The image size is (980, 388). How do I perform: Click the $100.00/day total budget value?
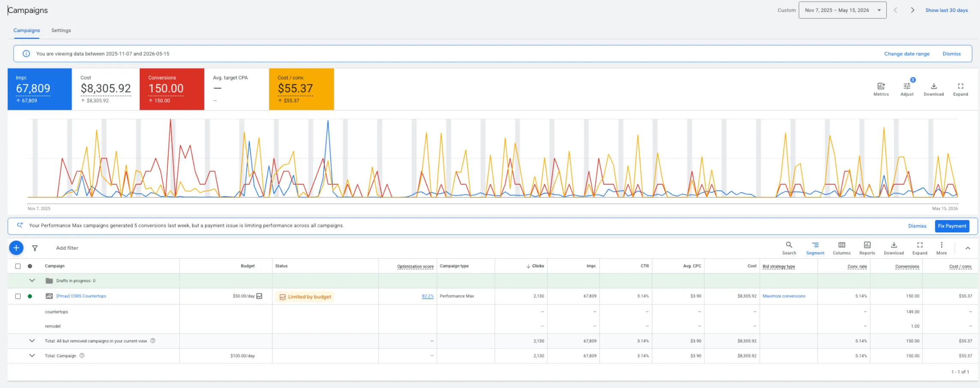coord(242,355)
